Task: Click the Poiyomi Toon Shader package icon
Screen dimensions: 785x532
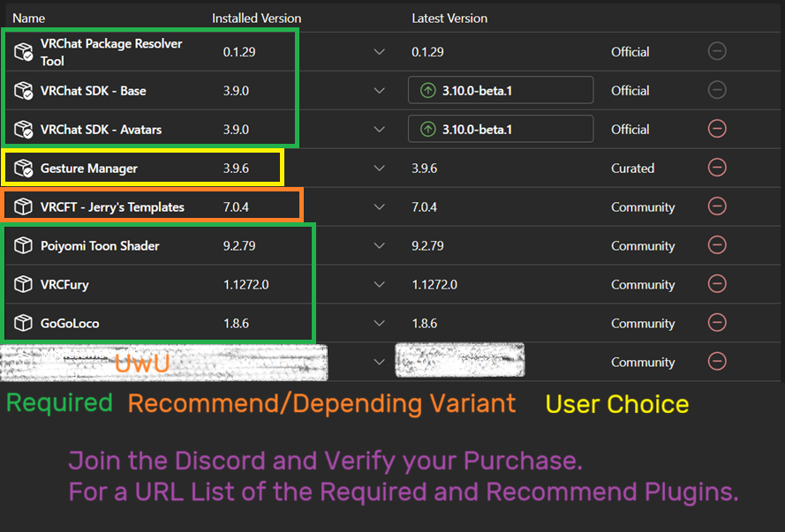Action: pos(23,245)
